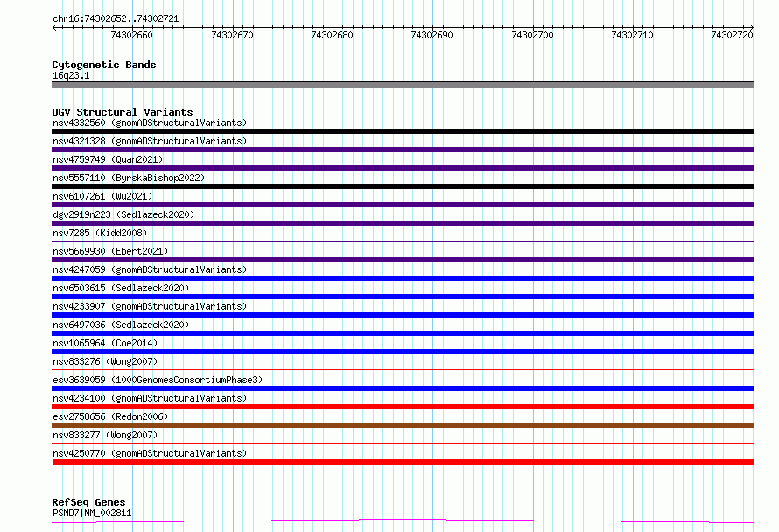The height and width of the screenshot is (532, 779).
Task: Open nsv1065964 (Coe2014) variant
Action: 105,343
